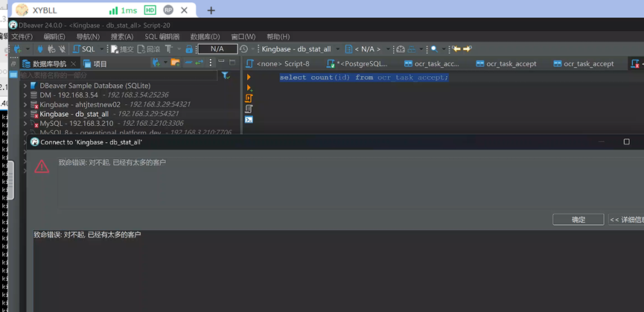This screenshot has width=644, height=312.
Task: Click the Connect plug icon in toolbar
Action: click(40, 49)
